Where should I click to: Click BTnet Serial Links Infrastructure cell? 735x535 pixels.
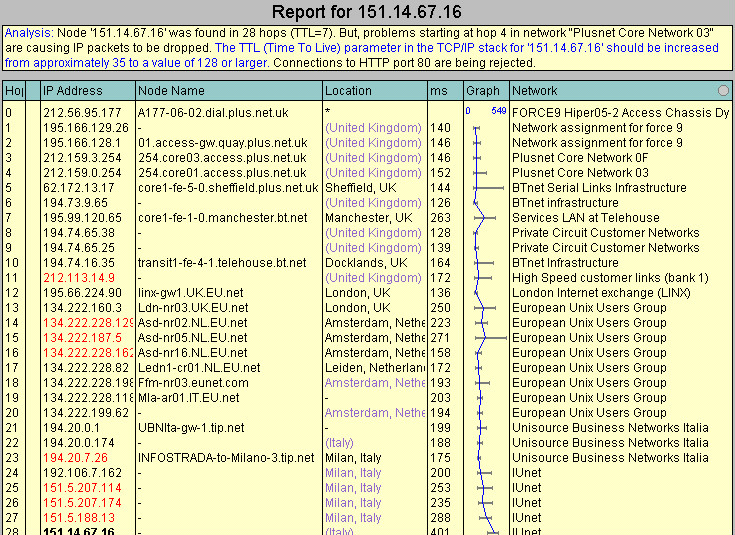point(599,188)
